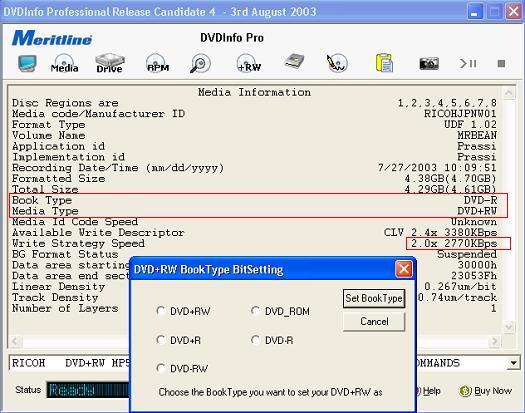
Task: Click the Formatted Size row
Action: point(254,179)
